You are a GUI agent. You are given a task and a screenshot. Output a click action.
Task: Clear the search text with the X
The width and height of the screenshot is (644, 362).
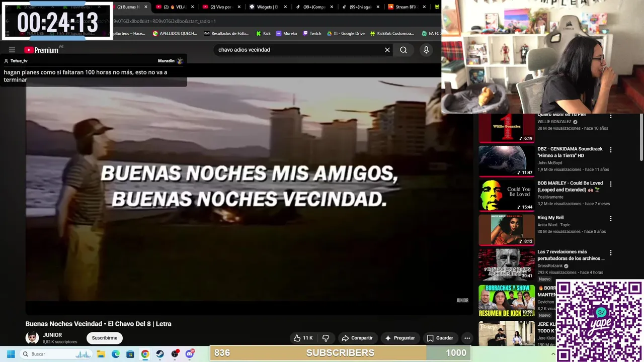pos(387,50)
